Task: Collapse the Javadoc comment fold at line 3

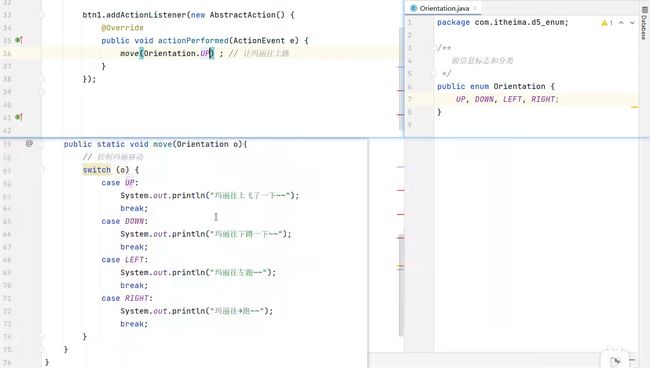Action: click(x=434, y=48)
